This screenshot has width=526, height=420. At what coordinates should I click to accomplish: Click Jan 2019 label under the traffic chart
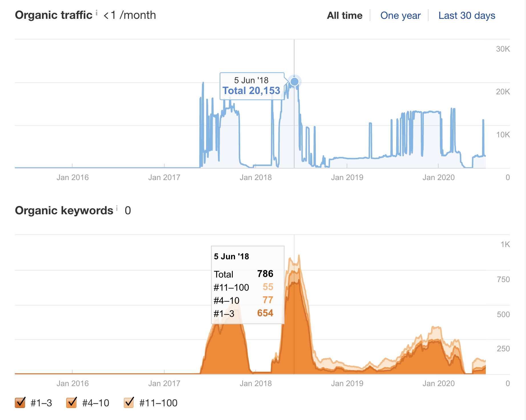(347, 178)
